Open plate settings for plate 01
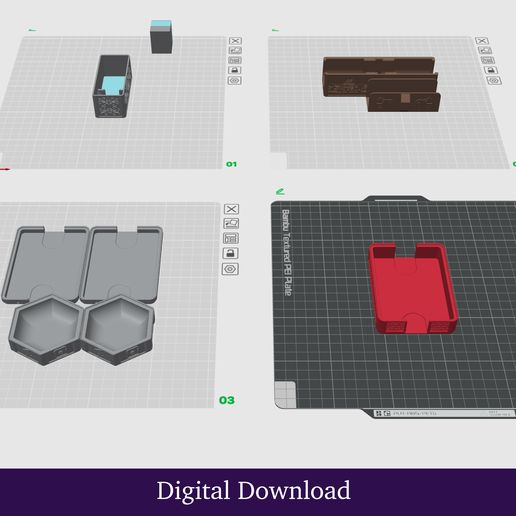The image size is (516, 516). pyautogui.click(x=235, y=81)
